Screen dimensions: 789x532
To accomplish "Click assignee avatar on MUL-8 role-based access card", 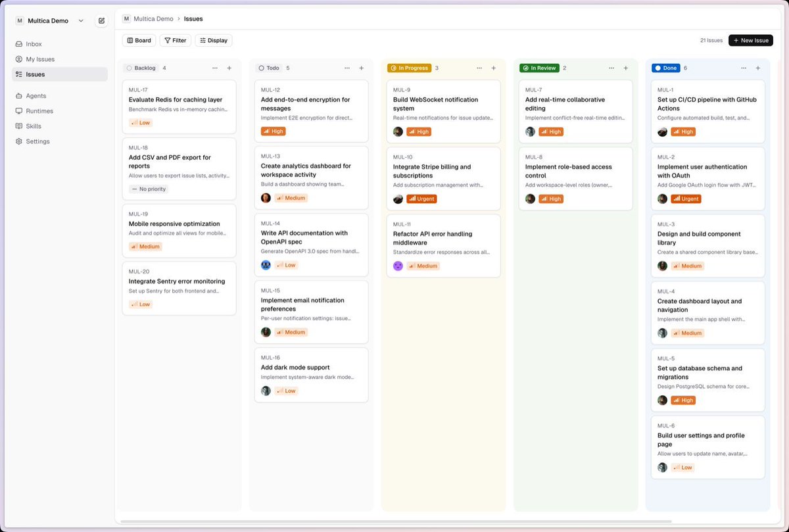I will 530,199.
